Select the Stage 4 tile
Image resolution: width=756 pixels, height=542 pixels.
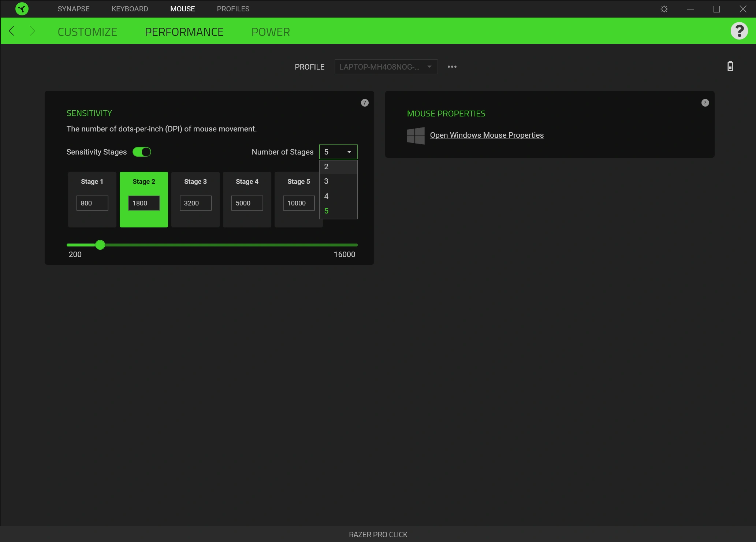point(247,200)
